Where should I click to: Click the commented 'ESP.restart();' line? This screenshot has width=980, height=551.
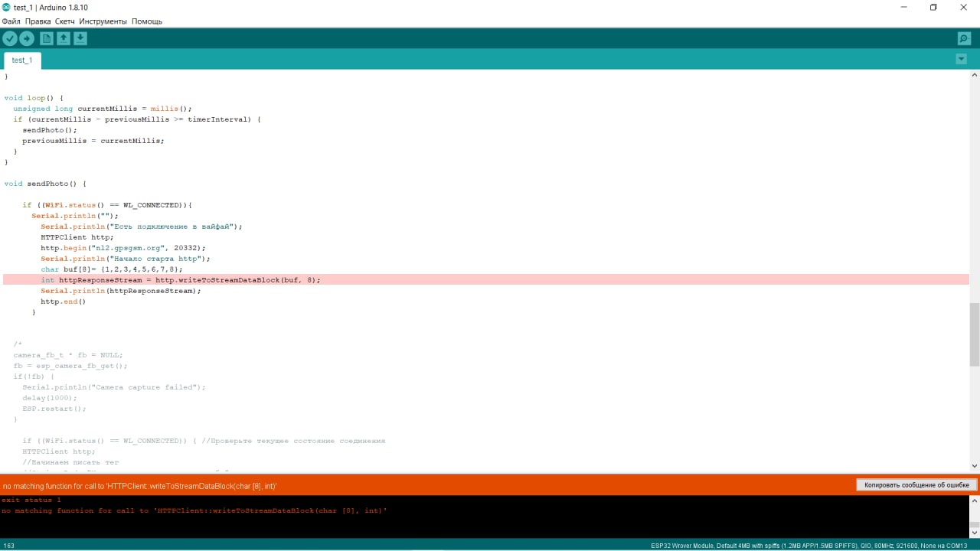54,409
